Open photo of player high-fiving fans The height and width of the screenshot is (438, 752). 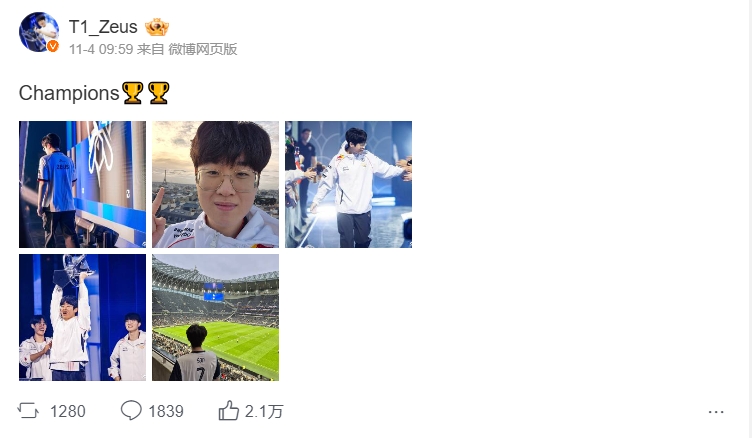click(x=348, y=184)
